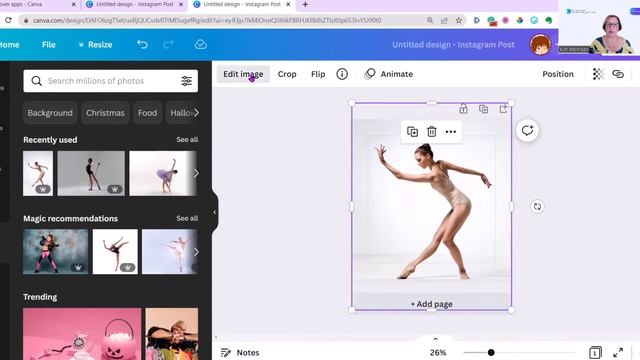Image resolution: width=640 pixels, height=360 pixels.
Task: Click the 26% zoom level value
Action: tap(438, 353)
